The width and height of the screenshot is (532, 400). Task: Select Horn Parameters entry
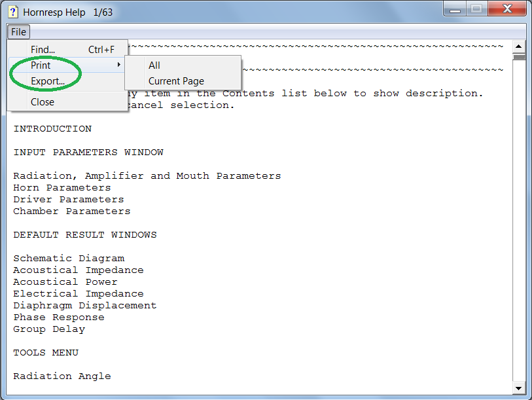pyautogui.click(x=62, y=187)
